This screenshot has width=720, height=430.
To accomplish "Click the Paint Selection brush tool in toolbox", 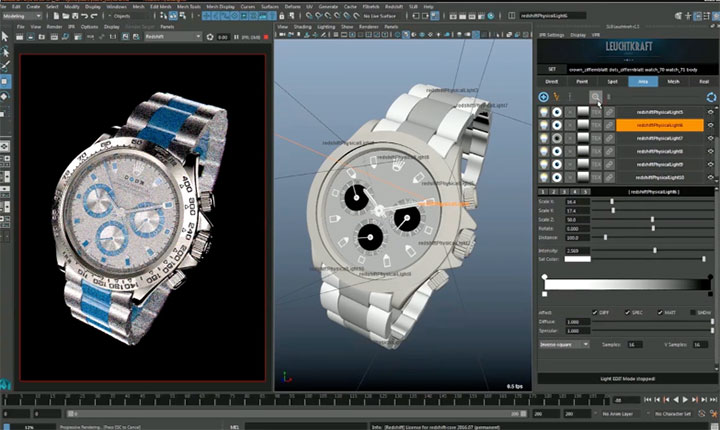I will point(5,67).
